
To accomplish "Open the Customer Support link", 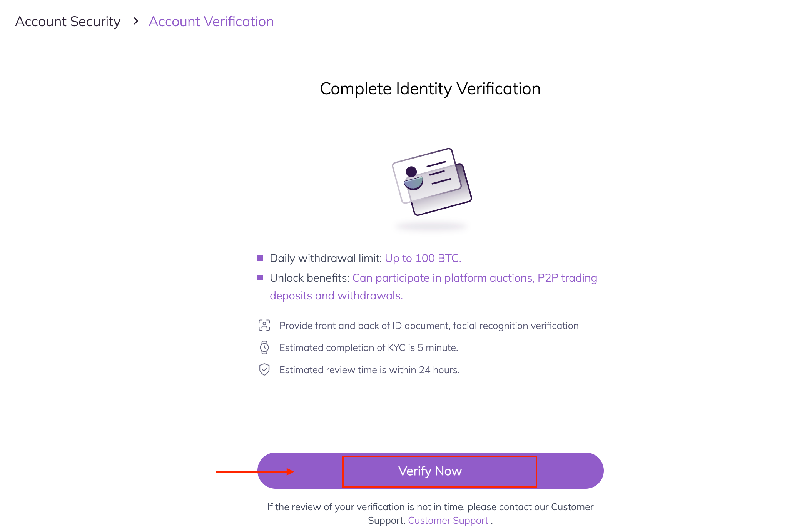I will (448, 521).
